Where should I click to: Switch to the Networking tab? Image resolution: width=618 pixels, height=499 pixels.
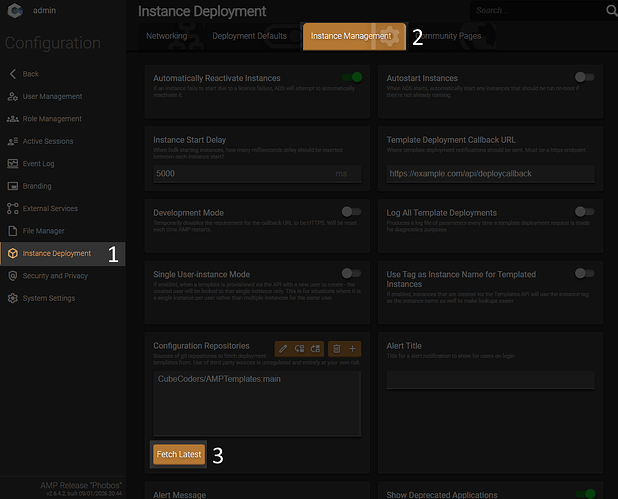166,36
